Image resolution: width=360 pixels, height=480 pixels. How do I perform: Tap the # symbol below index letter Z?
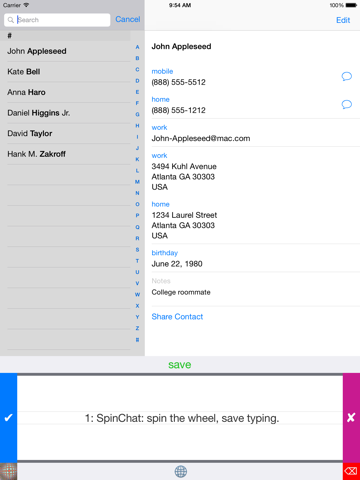pyautogui.click(x=137, y=340)
